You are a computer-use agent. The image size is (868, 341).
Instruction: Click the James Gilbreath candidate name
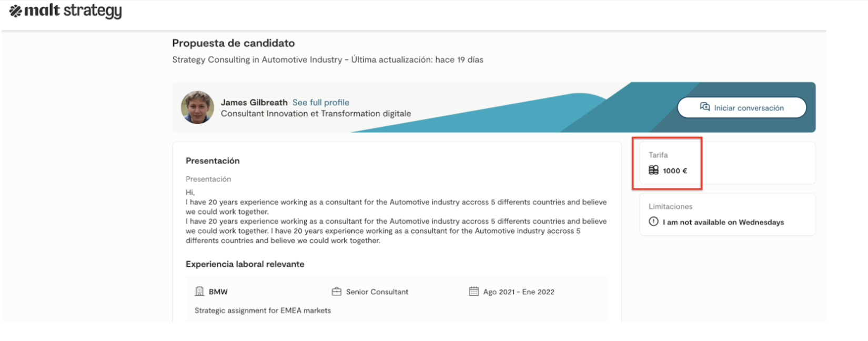(254, 103)
